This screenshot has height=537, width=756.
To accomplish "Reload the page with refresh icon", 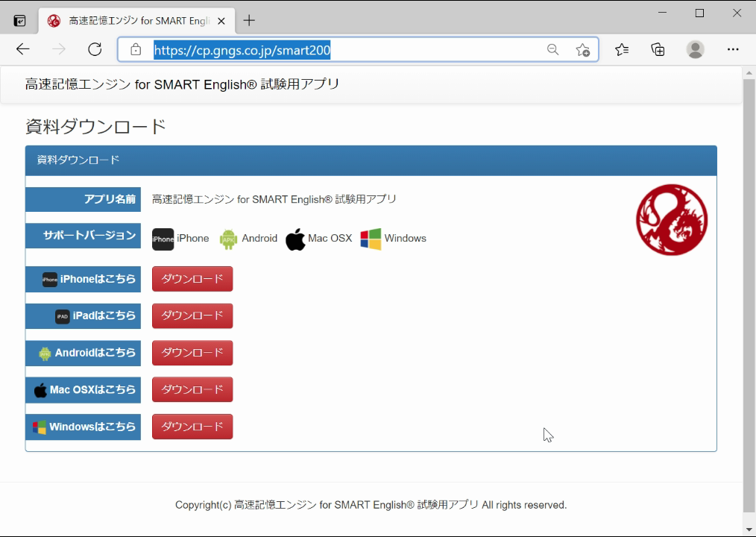I will tap(95, 49).
